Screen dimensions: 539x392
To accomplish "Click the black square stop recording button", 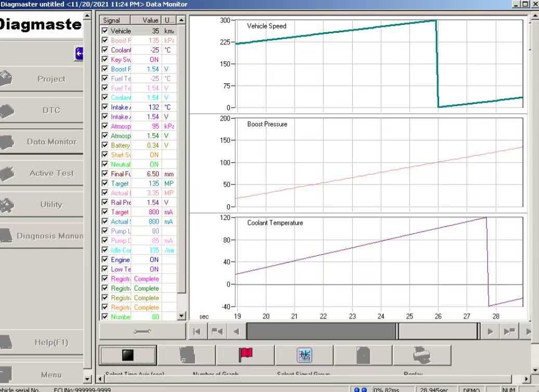I will (x=127, y=355).
